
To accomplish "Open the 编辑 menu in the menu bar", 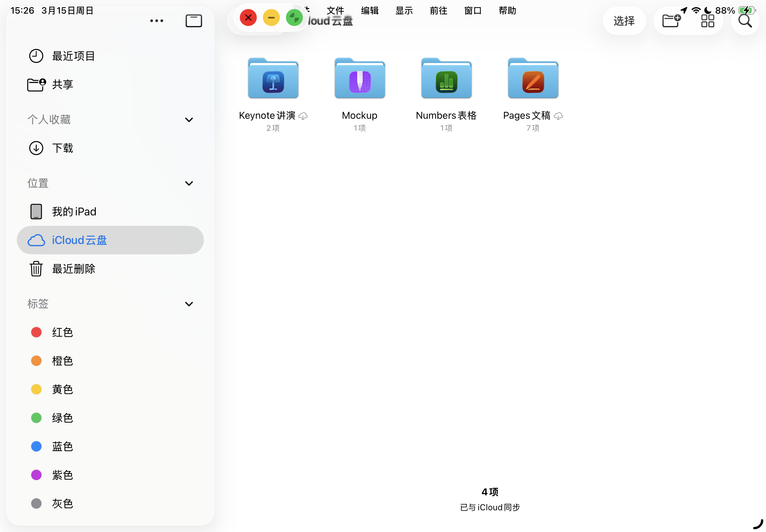I will point(369,11).
